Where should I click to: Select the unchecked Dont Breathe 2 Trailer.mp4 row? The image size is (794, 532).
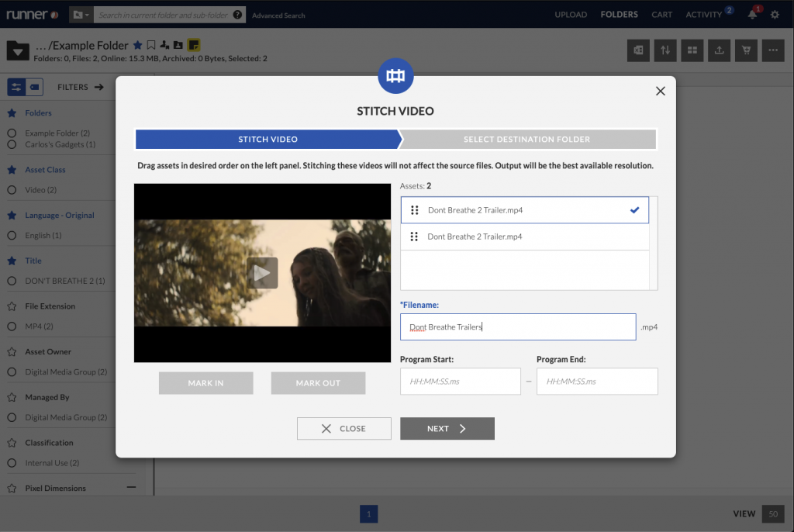525,237
